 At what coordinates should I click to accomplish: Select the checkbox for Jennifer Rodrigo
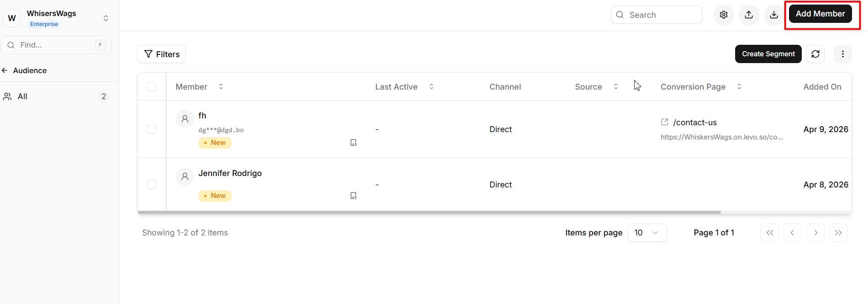tap(152, 185)
